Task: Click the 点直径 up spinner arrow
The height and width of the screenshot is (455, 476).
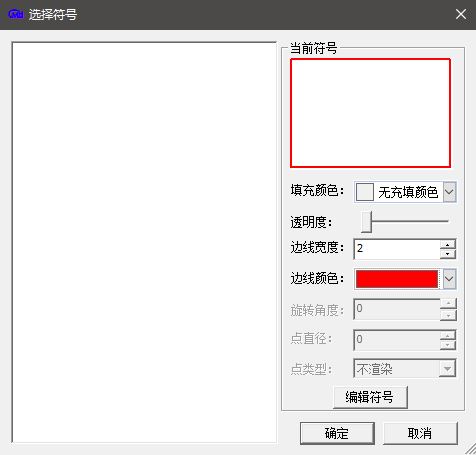Action: 448,335
